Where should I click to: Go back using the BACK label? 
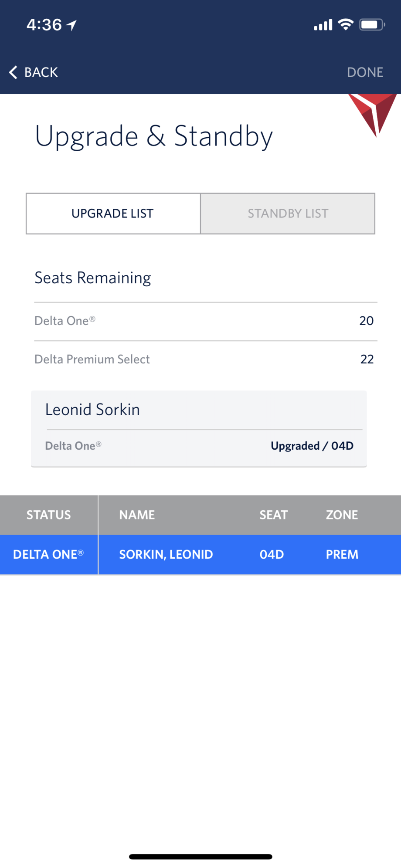[x=41, y=72]
